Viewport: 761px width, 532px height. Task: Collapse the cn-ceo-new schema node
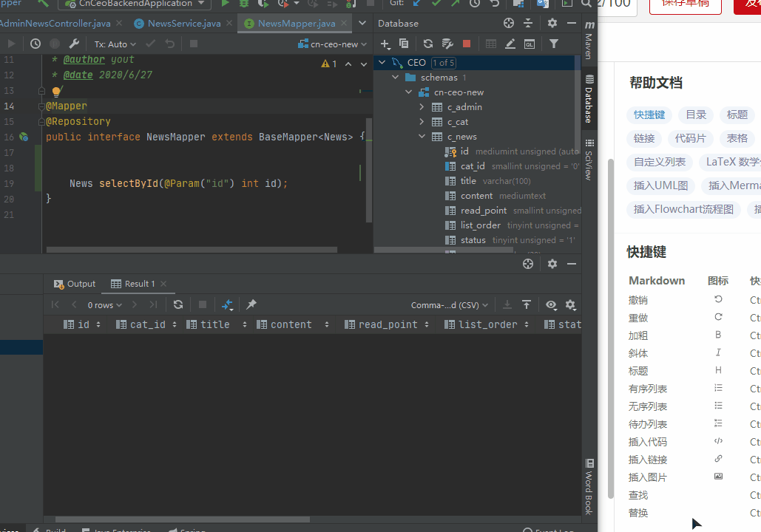408,92
